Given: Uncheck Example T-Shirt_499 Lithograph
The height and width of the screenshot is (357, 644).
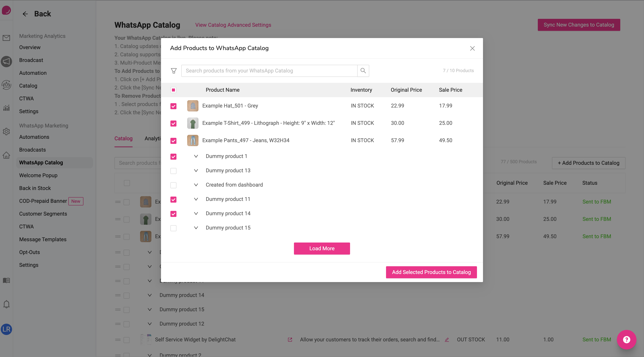Looking at the screenshot, I should (x=173, y=124).
